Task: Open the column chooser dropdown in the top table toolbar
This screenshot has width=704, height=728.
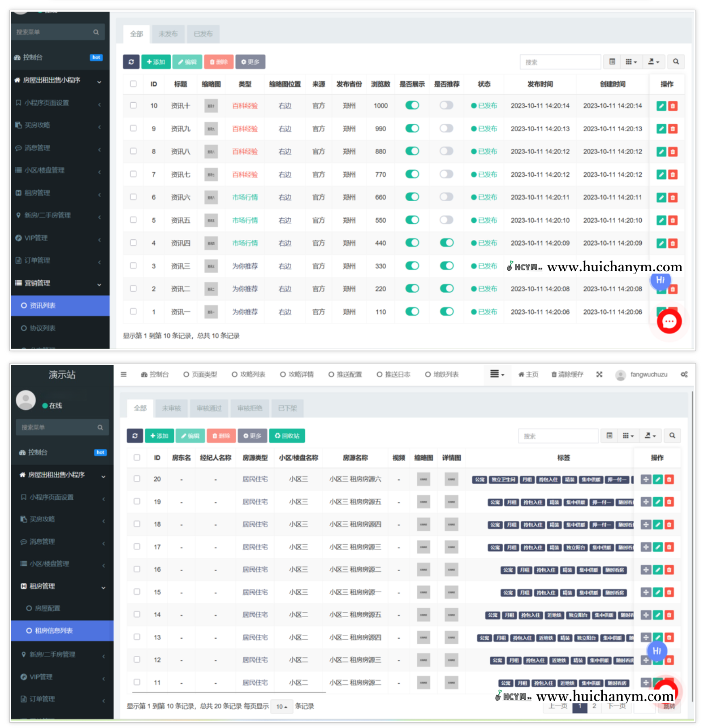Action: pos(631,62)
